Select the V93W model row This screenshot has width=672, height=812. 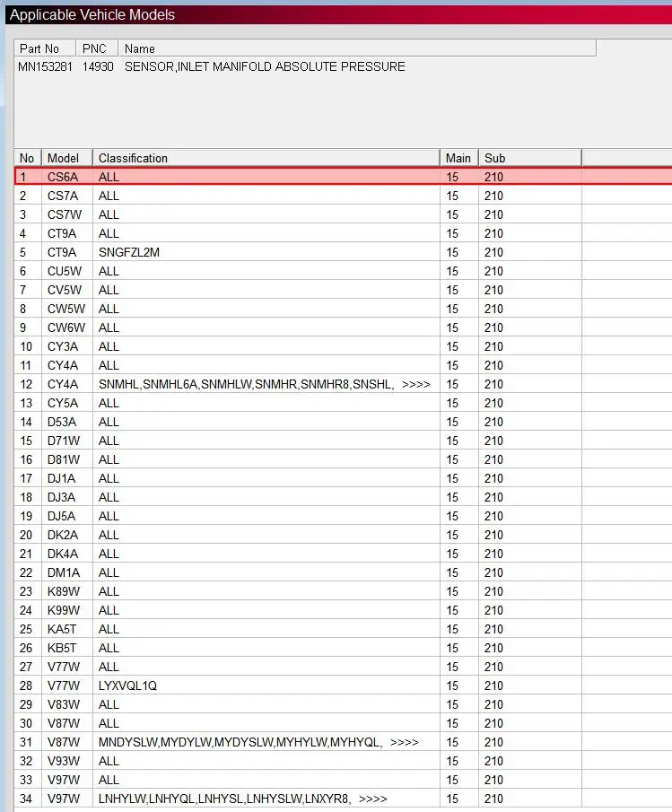pyautogui.click(x=344, y=761)
